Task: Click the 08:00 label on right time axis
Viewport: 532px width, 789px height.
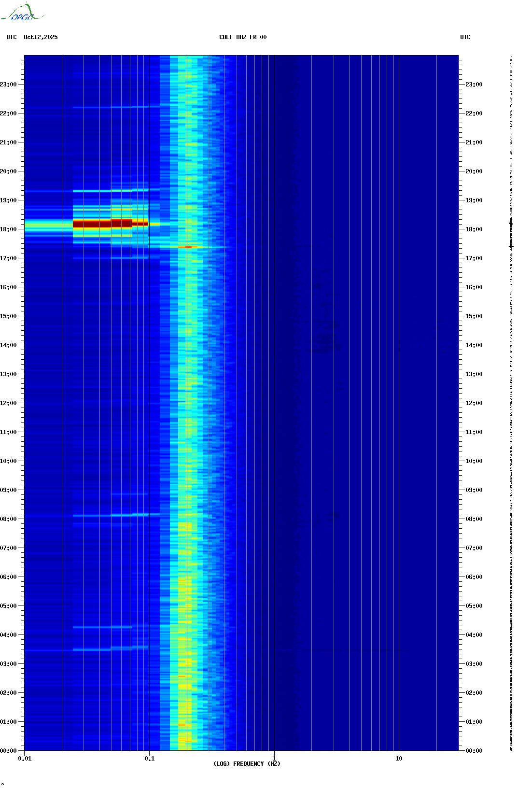Action: pos(474,519)
